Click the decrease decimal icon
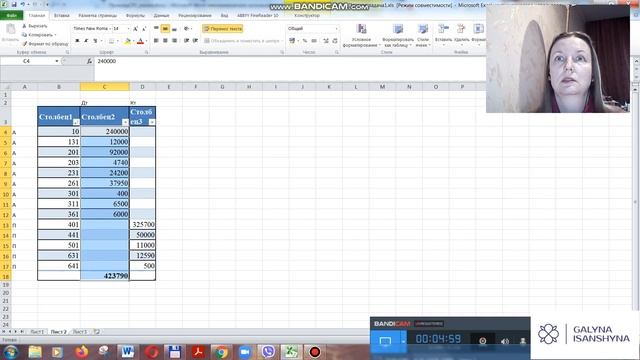 (x=335, y=41)
